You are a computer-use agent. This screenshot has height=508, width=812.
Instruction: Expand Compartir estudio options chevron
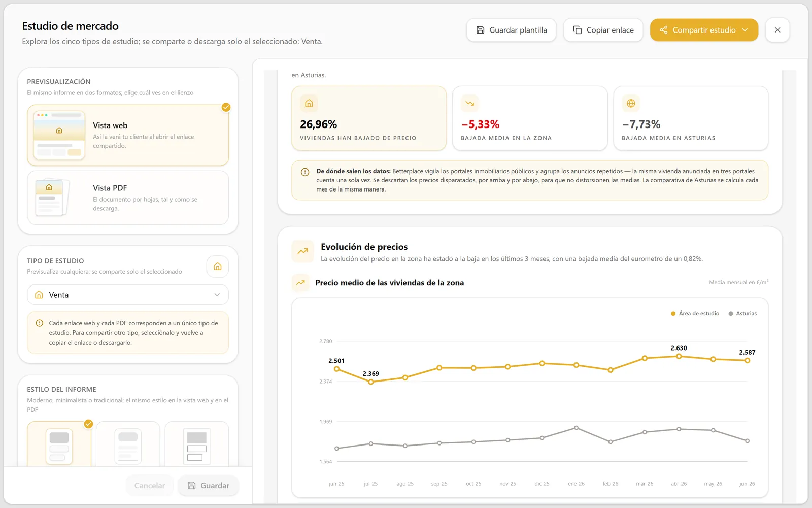point(745,30)
